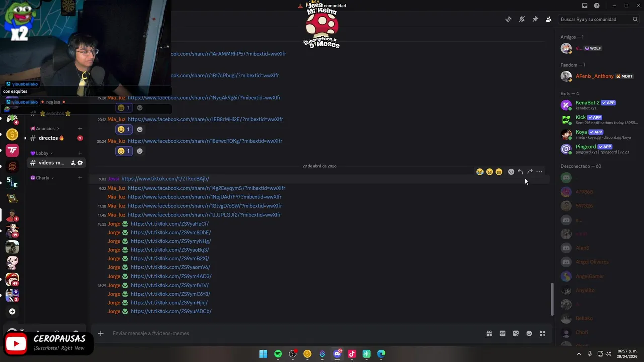The height and width of the screenshot is (362, 644).
Task: Click the chat scrollbar thumb
Action: coord(552,298)
